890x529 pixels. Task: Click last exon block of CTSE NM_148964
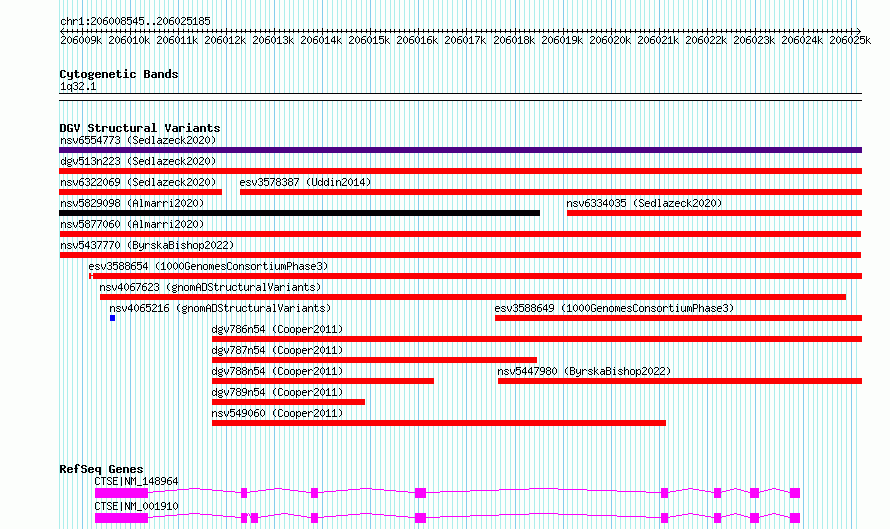[x=795, y=493]
